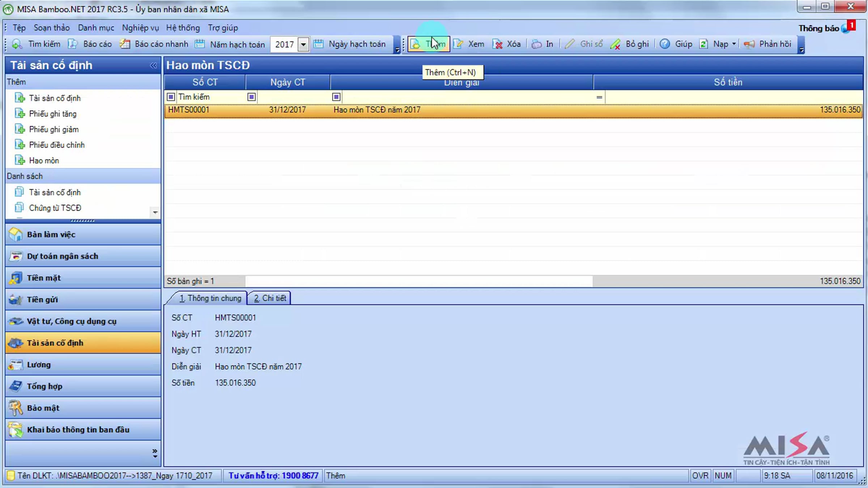The image size is (868, 488).
Task: Sort by the Số CT column header
Action: 205,82
